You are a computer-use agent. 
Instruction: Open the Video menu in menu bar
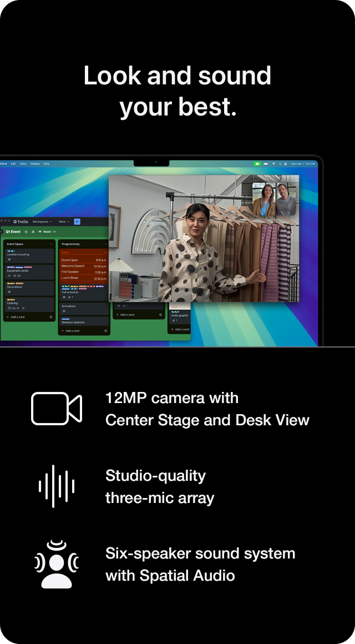(23, 164)
